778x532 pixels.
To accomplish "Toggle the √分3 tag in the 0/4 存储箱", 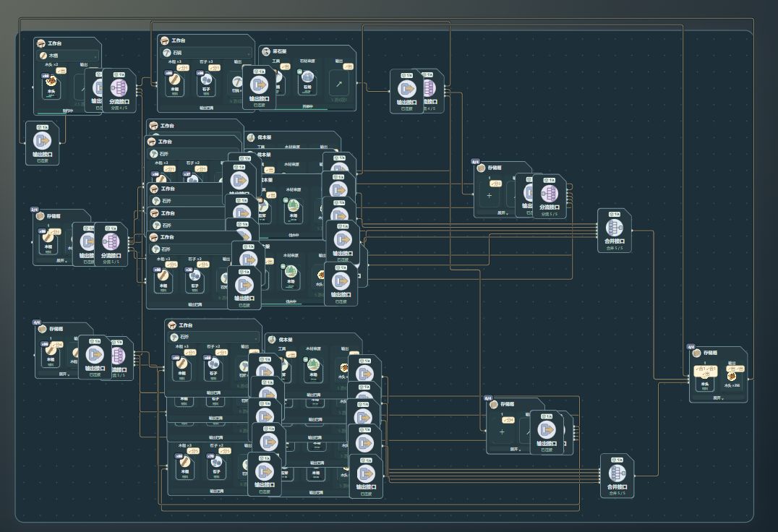I will 496,184.
